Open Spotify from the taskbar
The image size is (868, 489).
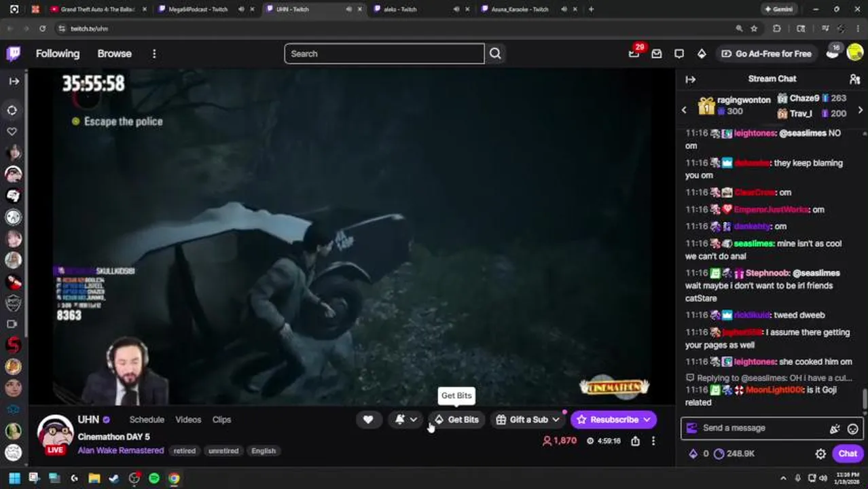click(x=154, y=478)
